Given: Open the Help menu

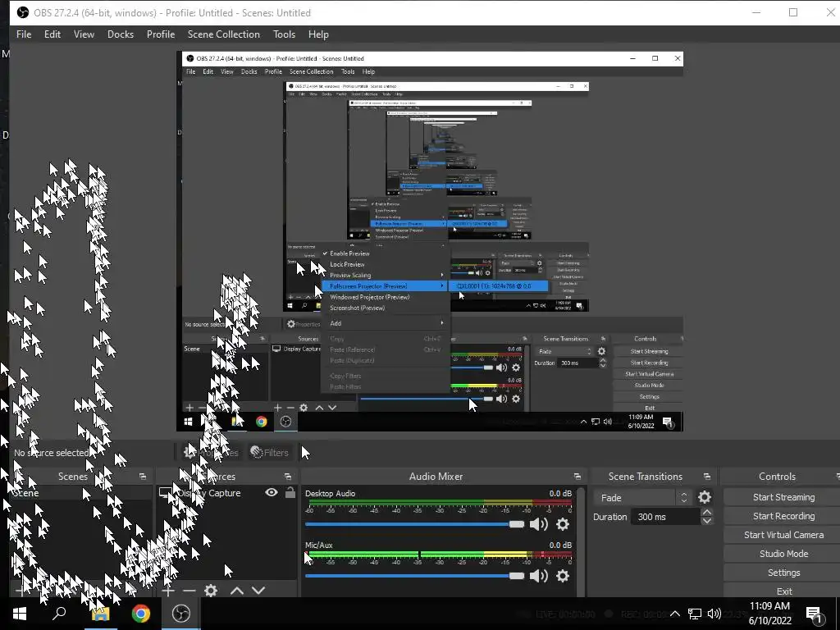Looking at the screenshot, I should 318,34.
